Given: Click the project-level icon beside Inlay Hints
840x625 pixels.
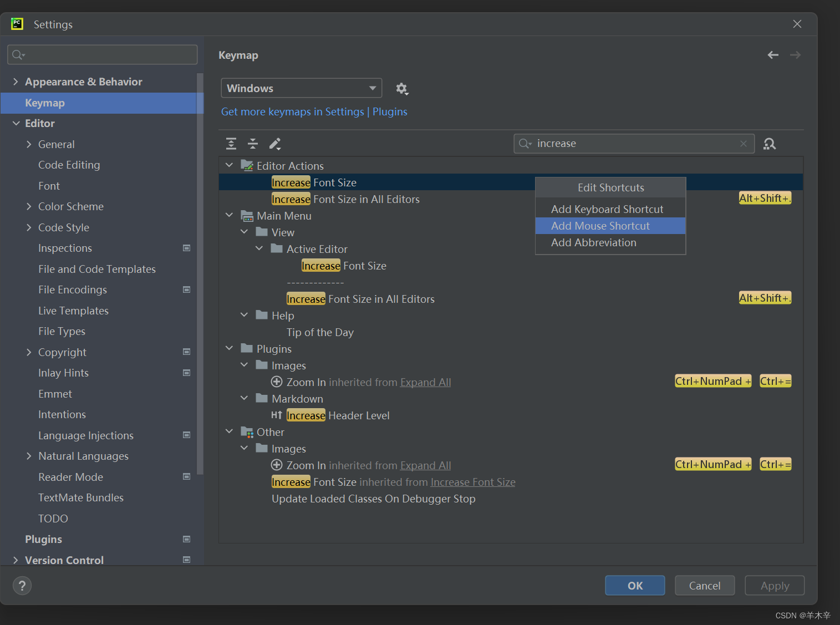Looking at the screenshot, I should (x=187, y=373).
